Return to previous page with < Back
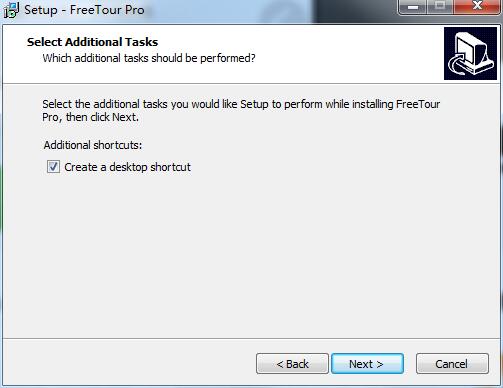The image size is (503, 388). [x=292, y=364]
